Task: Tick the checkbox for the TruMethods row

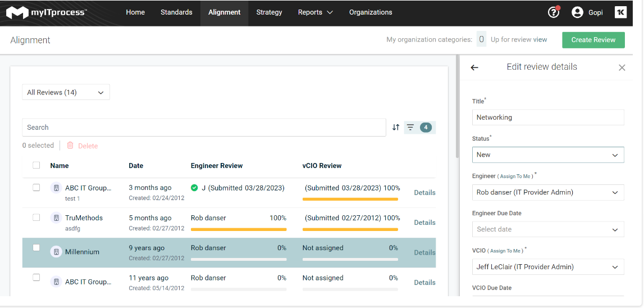Action: click(36, 218)
